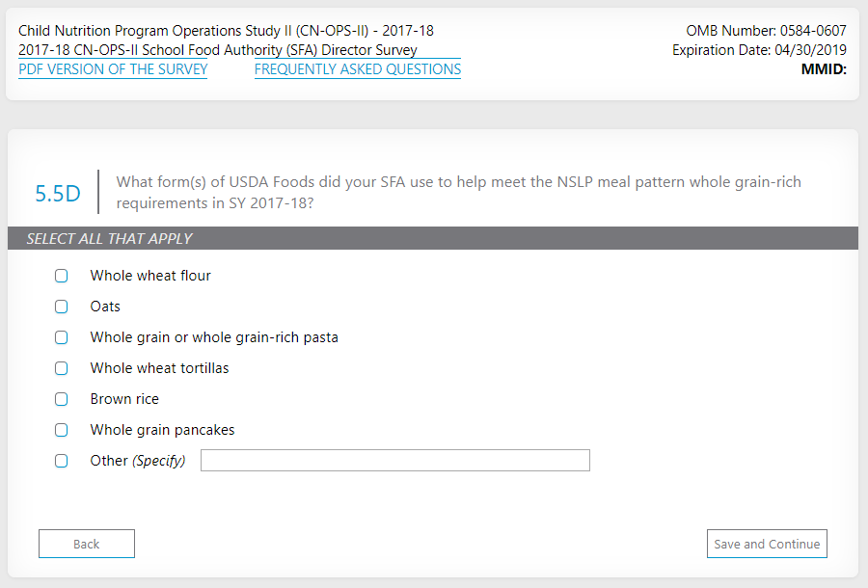
Task: Focus the Other (Specify) text field
Action: click(x=394, y=461)
